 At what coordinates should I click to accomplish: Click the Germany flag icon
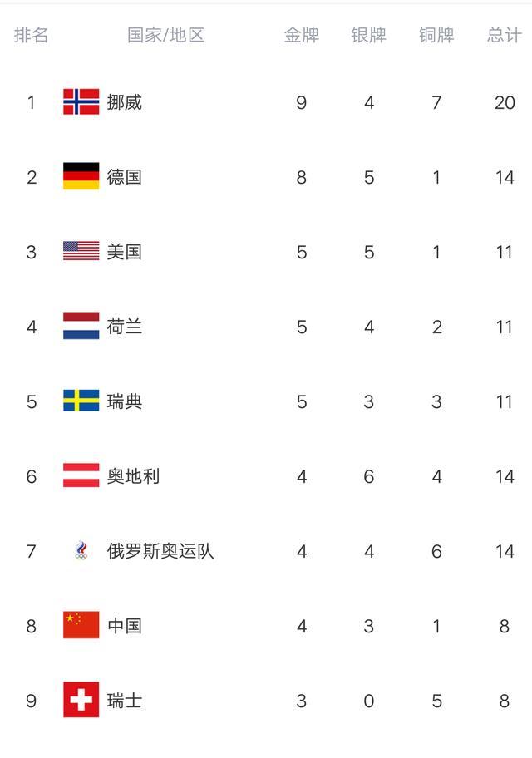81,176
